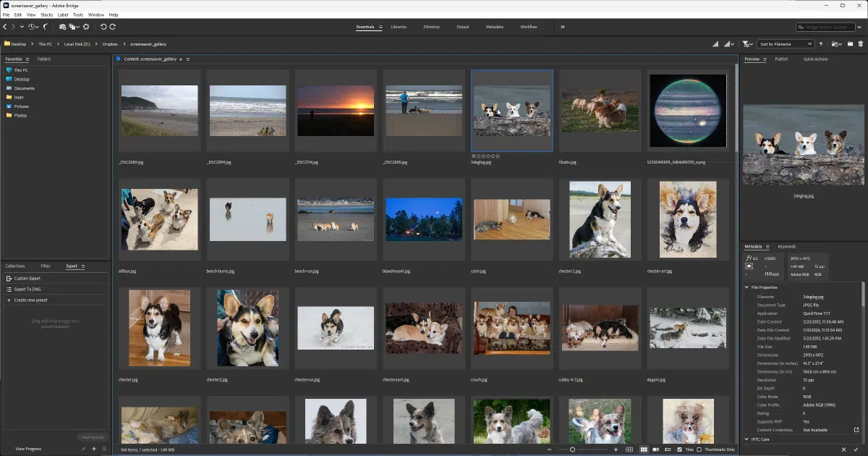Click the Refresh icon in the toolbar
The width and height of the screenshot is (868, 456).
86,28
